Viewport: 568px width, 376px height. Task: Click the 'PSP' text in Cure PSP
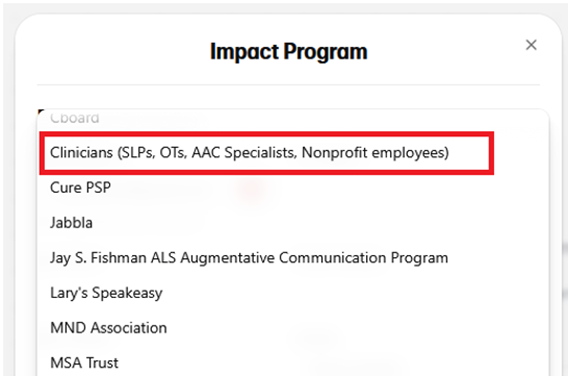pyautogui.click(x=98, y=188)
